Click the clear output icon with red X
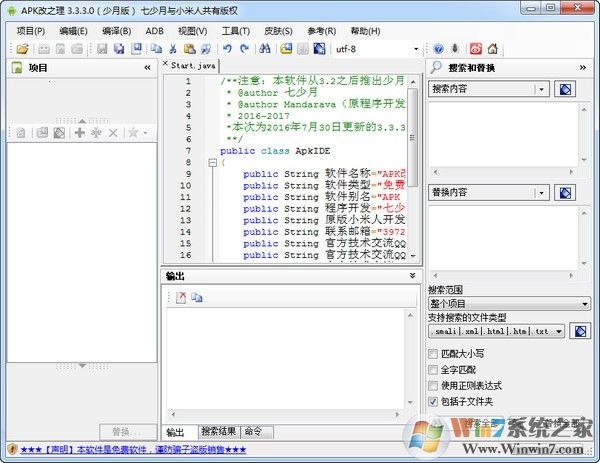600x463 pixels. [181, 297]
